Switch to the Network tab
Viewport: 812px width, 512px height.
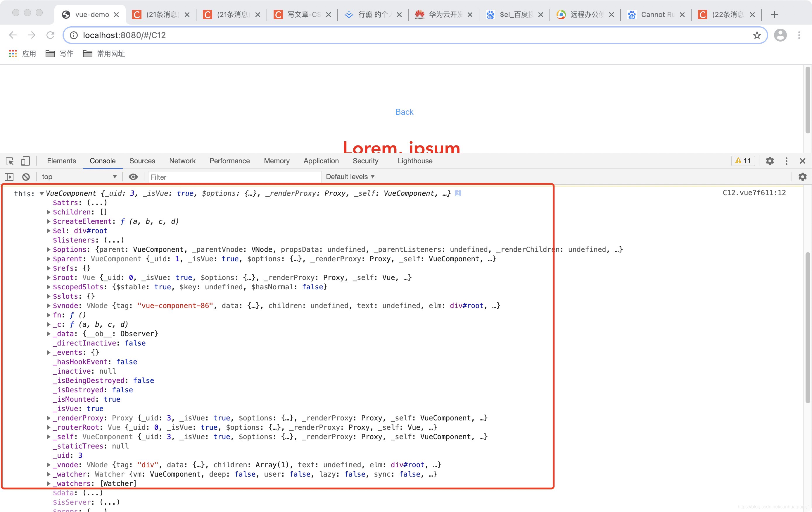(x=182, y=161)
